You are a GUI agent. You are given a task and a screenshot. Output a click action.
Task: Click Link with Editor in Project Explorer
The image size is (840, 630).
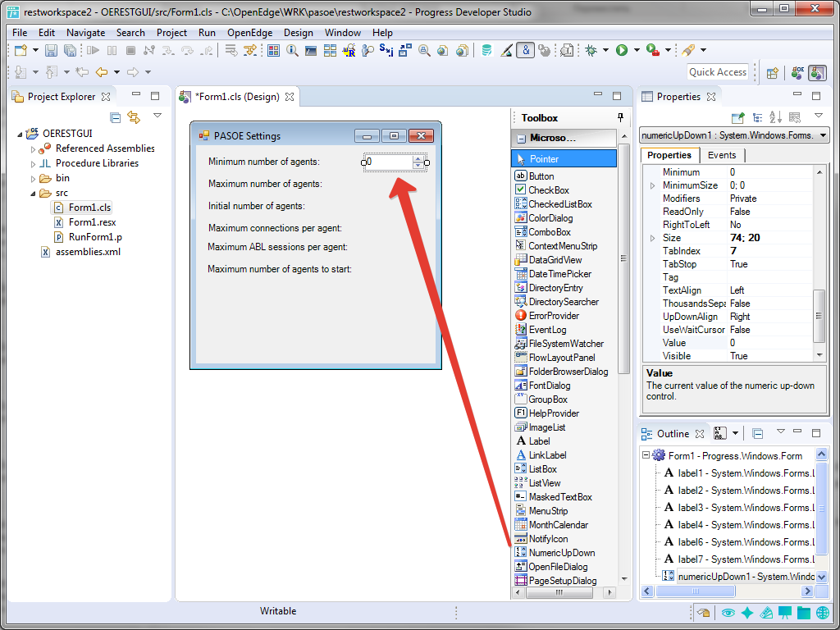(134, 117)
